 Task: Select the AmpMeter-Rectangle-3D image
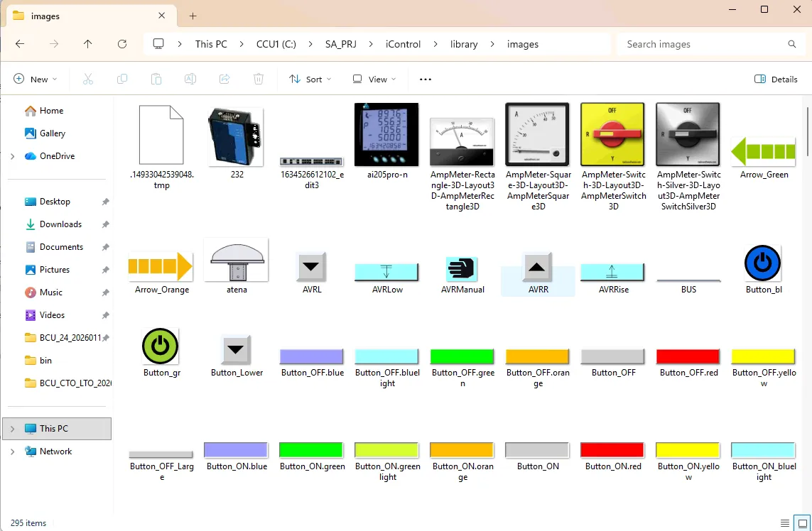click(462, 164)
